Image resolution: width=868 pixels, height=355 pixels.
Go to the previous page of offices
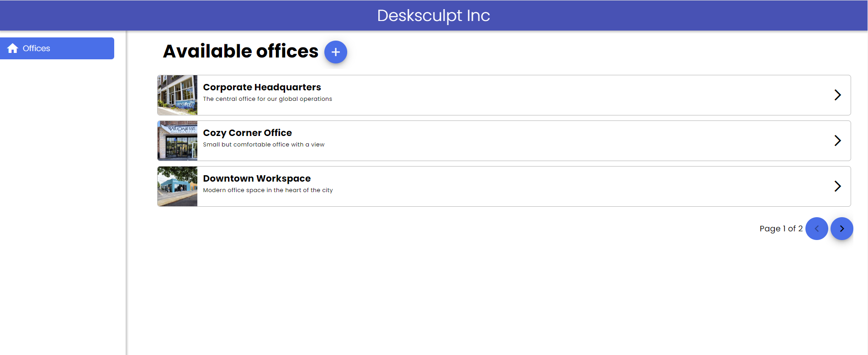816,229
